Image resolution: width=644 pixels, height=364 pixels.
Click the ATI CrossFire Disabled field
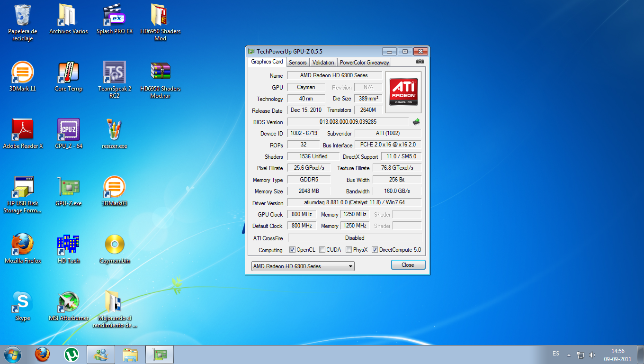click(355, 238)
